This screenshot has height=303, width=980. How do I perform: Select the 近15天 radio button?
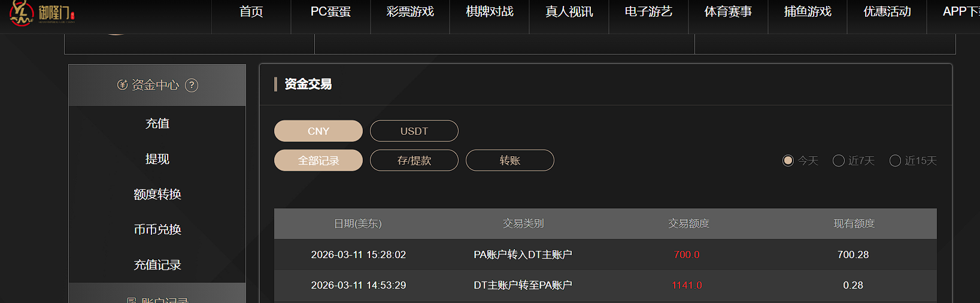895,160
